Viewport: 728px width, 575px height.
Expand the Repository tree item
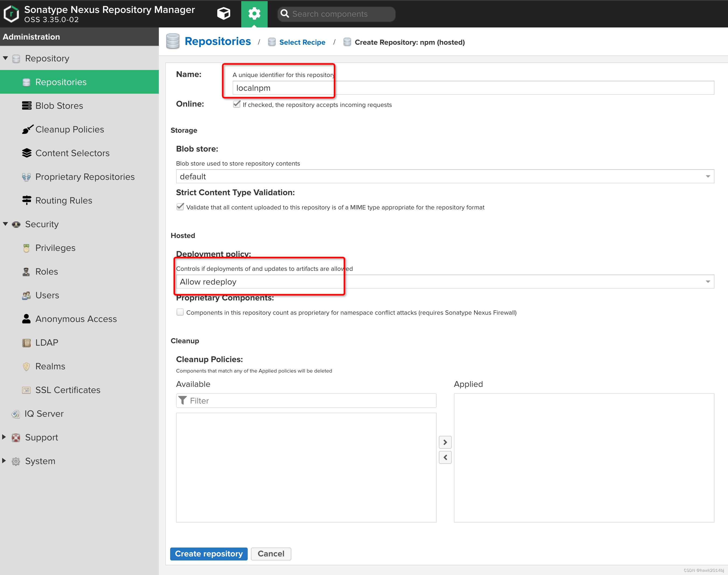(x=6, y=58)
